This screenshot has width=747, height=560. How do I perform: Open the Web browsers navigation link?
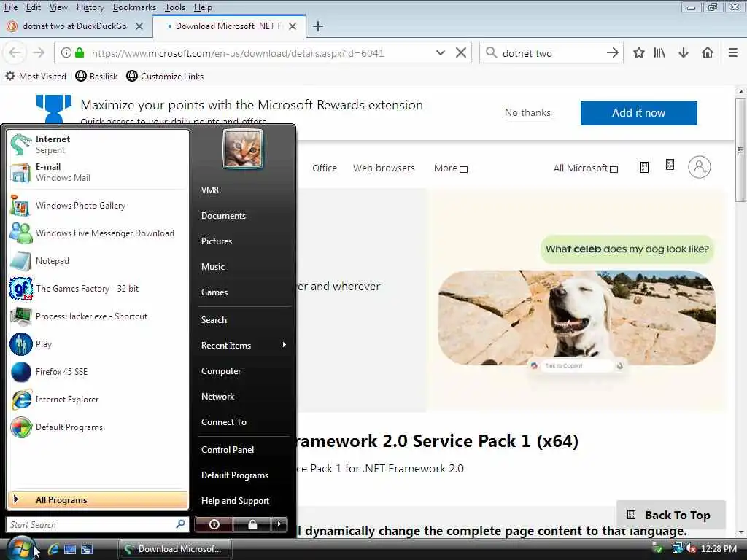[x=384, y=168]
